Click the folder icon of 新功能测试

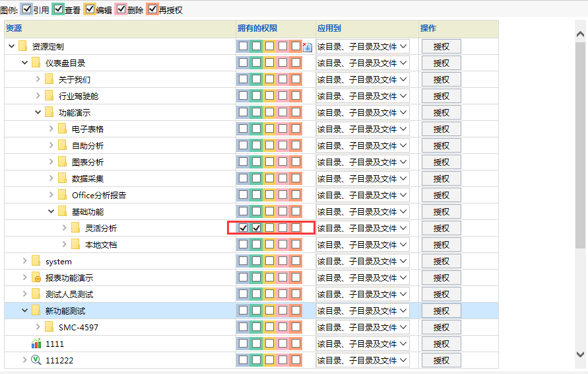point(36,311)
